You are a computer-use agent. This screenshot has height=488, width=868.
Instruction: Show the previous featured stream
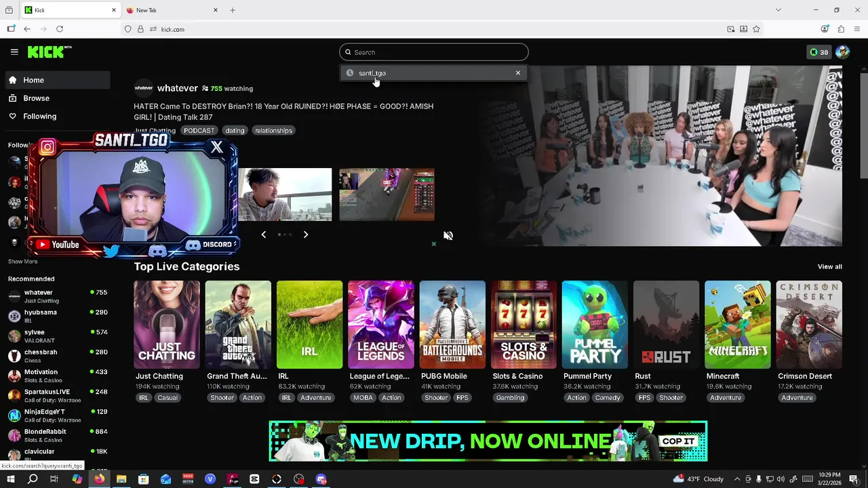tap(264, 235)
